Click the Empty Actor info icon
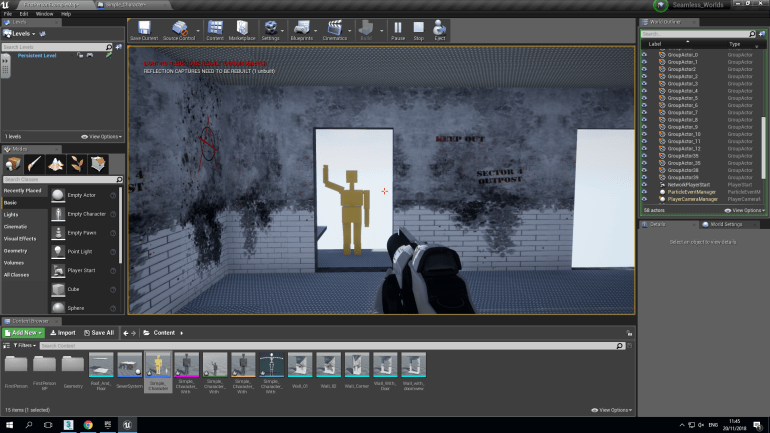Viewport: 770px width, 433px height. coord(113,195)
